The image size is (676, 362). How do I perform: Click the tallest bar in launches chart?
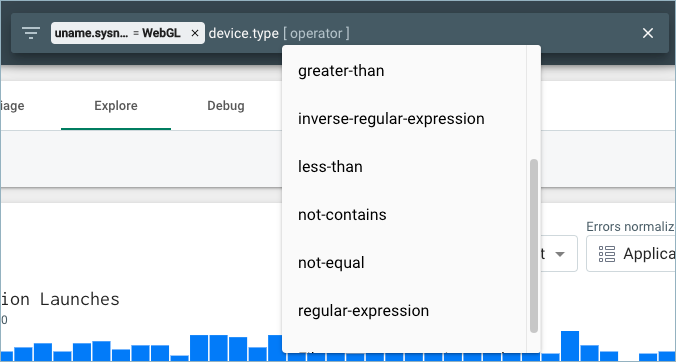tap(570, 346)
